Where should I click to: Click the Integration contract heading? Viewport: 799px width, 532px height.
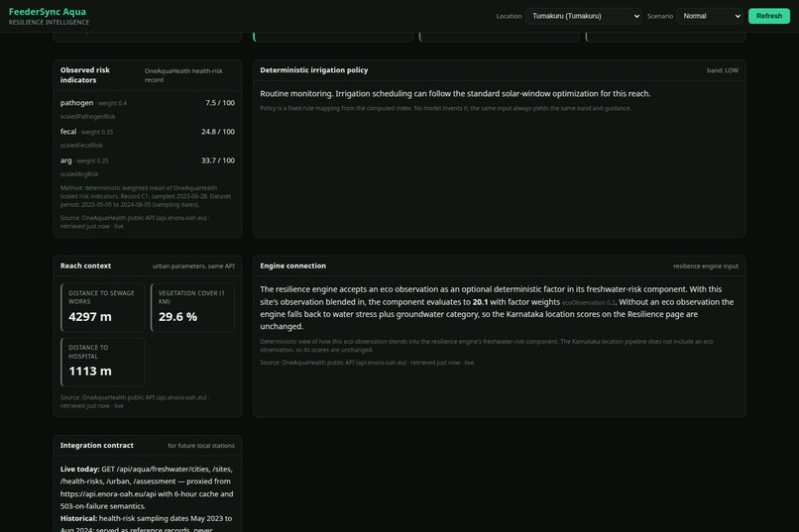click(97, 446)
